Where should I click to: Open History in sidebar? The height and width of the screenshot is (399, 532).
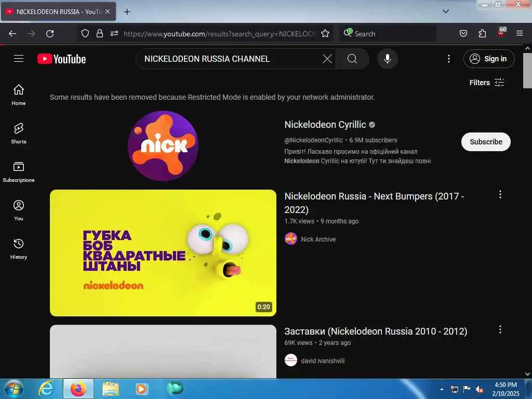(19, 249)
